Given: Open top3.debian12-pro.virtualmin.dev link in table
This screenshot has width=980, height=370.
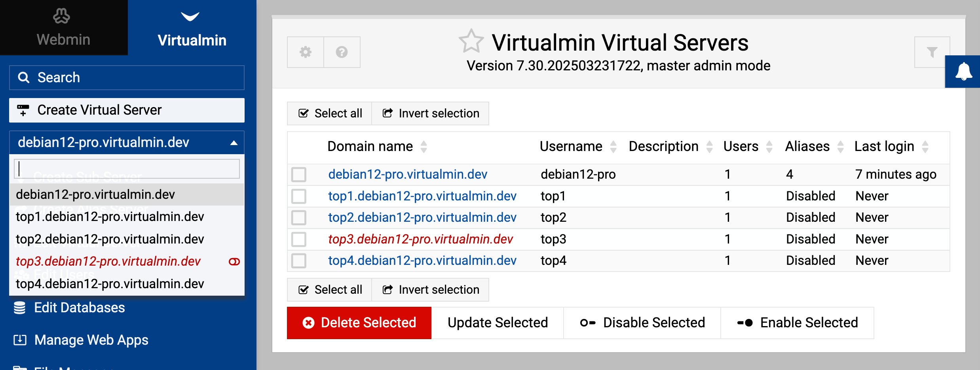Looking at the screenshot, I should pyautogui.click(x=420, y=239).
